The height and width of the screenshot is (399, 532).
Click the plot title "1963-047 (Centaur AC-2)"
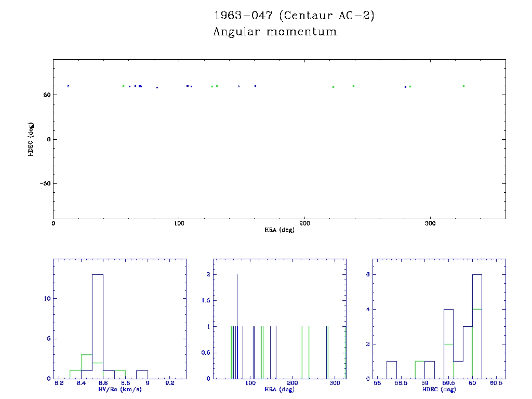coord(294,16)
